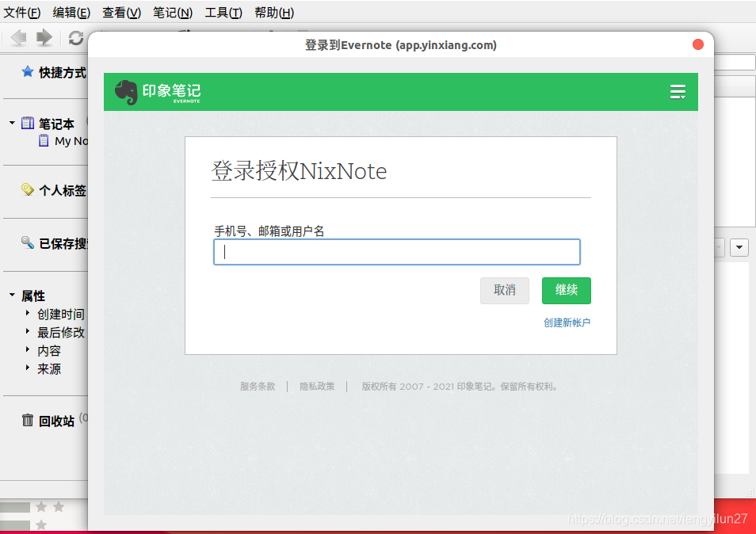Image resolution: width=756 pixels, height=534 pixels.
Task: Open the hamburger menu in the green header
Action: [678, 92]
